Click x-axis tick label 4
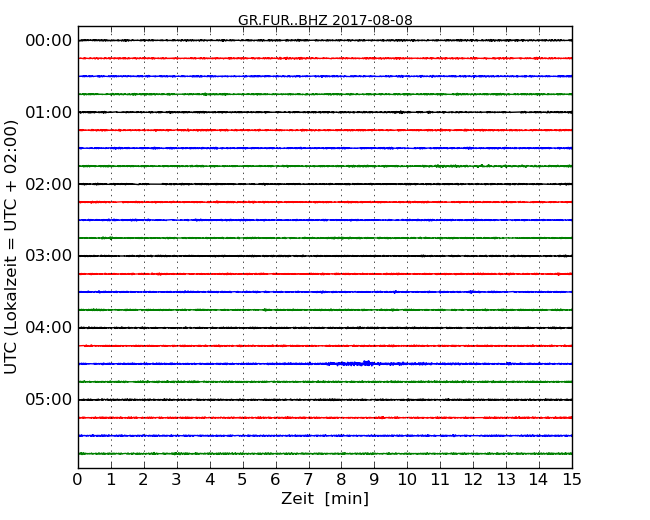This screenshot has height=520, width=650. 210,480
